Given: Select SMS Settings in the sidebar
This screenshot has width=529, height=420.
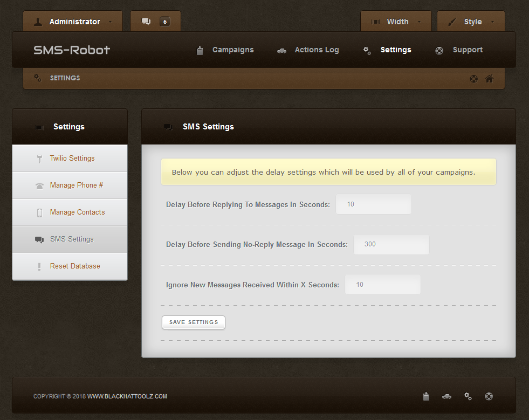Looking at the screenshot, I should click(x=70, y=239).
